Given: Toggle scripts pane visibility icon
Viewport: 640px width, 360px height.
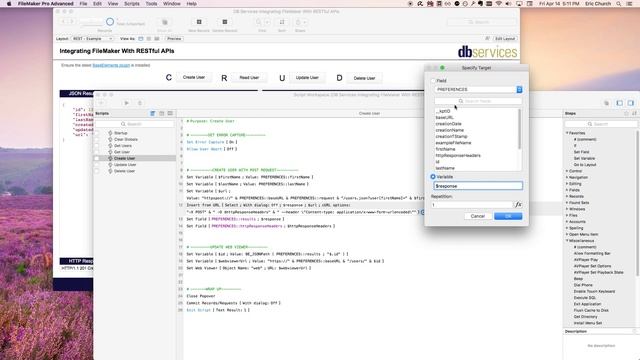Looking at the screenshot, I should click(x=620, y=103).
